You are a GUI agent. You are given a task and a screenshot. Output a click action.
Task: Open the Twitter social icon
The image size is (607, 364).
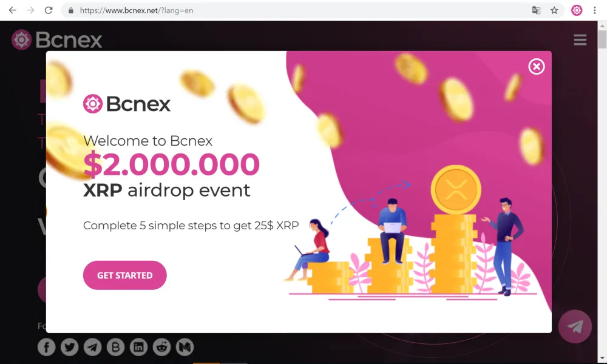[x=69, y=347]
